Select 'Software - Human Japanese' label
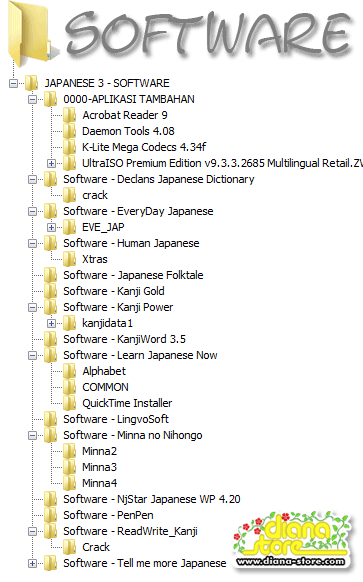Image resolution: width=363 pixels, height=582 pixels. 131,243
